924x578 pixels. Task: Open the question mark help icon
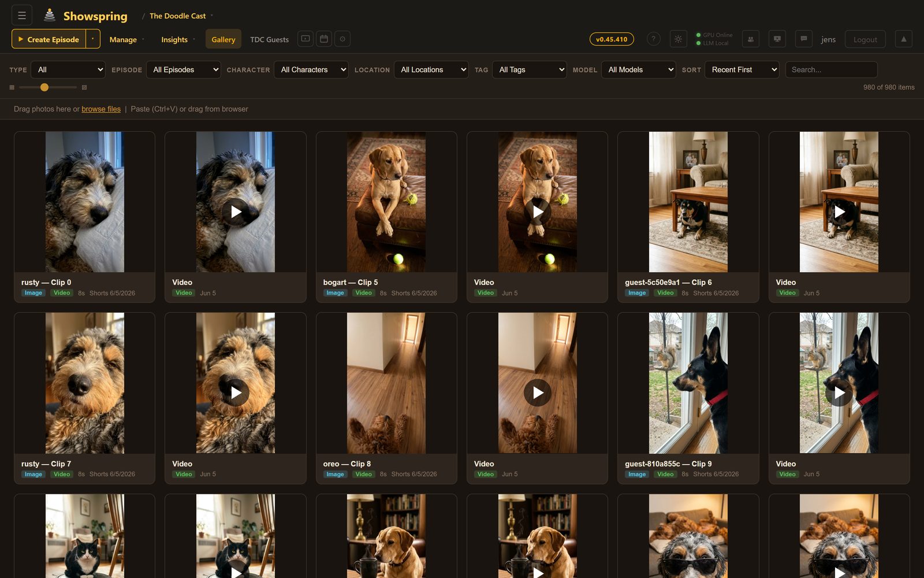click(x=653, y=39)
